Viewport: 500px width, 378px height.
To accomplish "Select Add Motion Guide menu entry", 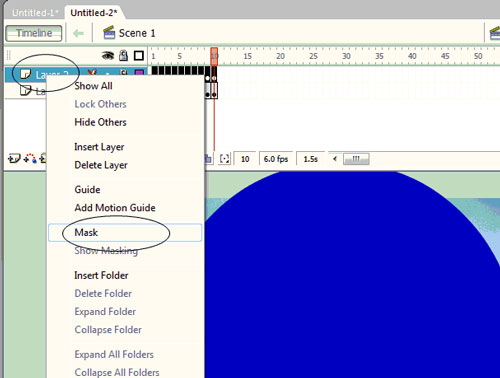I will click(115, 208).
